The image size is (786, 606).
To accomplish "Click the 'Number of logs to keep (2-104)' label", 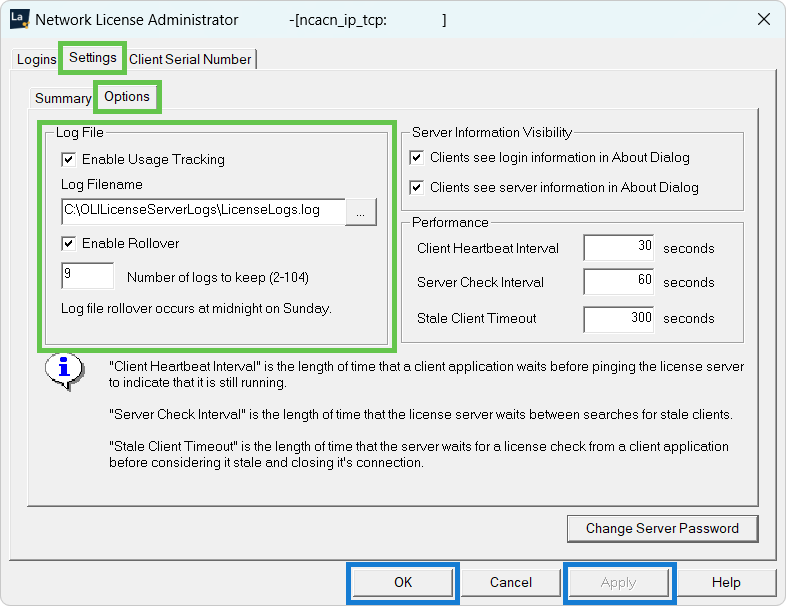I will 218,277.
